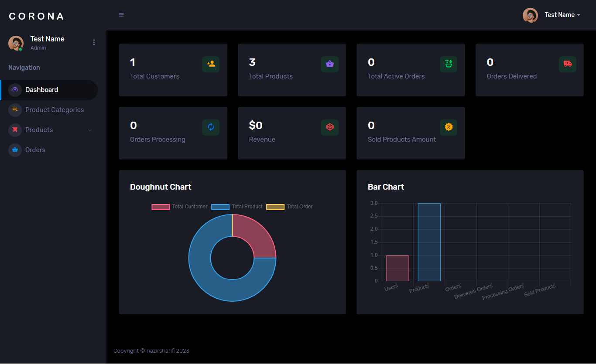The image size is (596, 364).
Task: Click the Total Active Orders icon
Action: [x=449, y=64]
